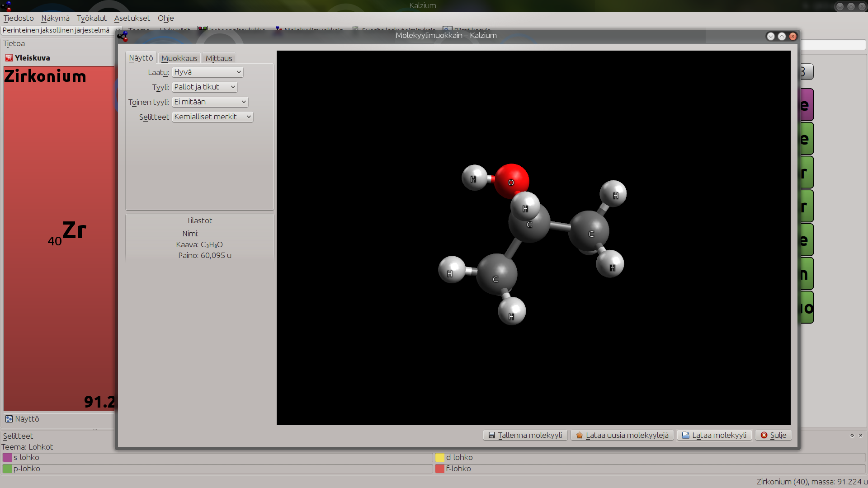Click the d-lohko yellow color swatch

[440, 457]
